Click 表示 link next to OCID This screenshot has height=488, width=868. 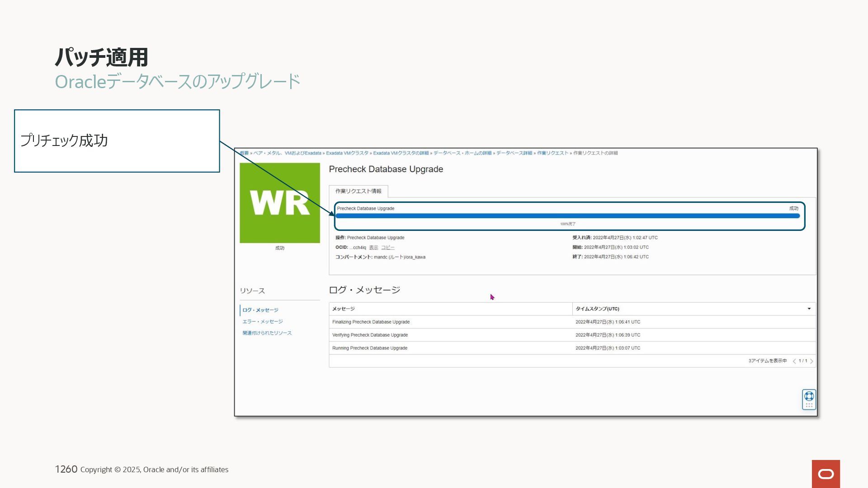click(x=373, y=248)
